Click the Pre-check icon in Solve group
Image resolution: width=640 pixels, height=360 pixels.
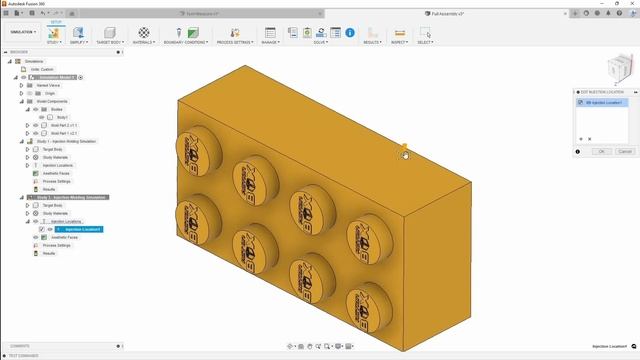(292, 33)
